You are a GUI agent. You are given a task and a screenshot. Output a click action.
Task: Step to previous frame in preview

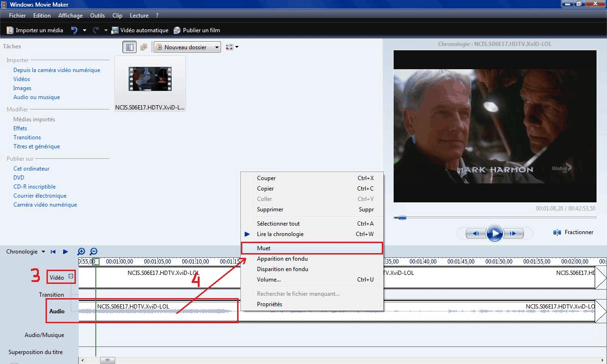coord(475,233)
